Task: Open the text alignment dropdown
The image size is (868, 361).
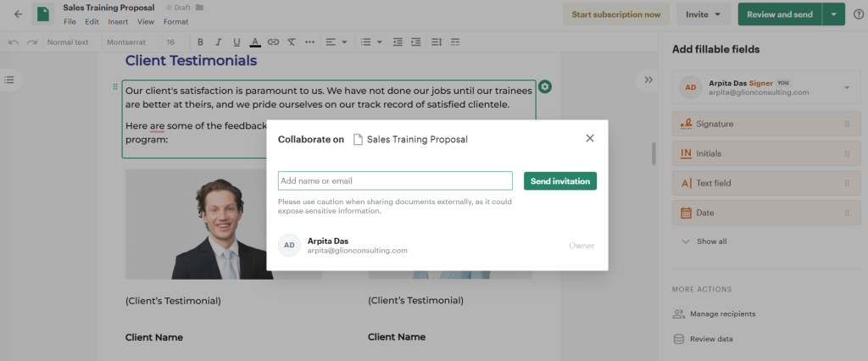Action: click(x=336, y=42)
